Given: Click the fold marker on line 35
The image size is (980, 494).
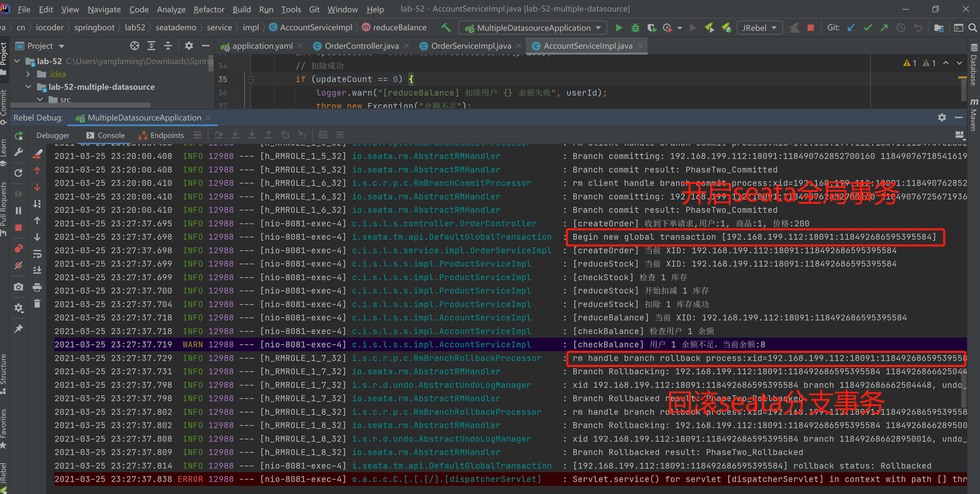Looking at the screenshot, I should [250, 79].
